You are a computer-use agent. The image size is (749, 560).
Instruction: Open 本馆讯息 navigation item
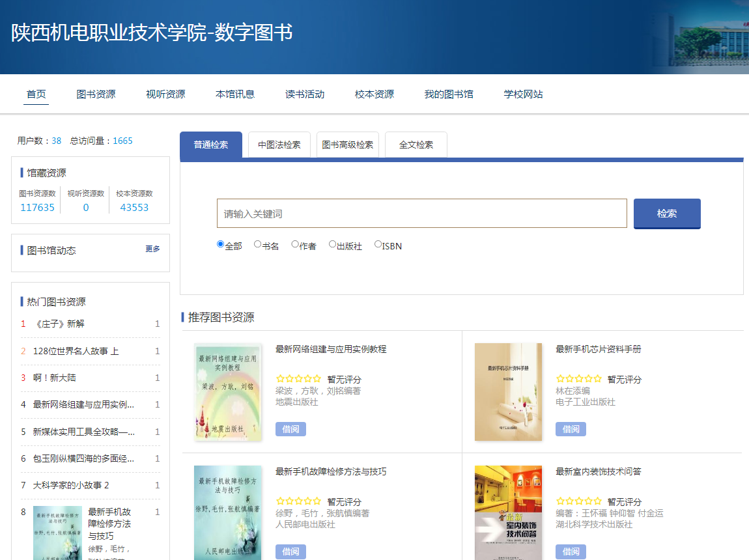[x=235, y=94]
